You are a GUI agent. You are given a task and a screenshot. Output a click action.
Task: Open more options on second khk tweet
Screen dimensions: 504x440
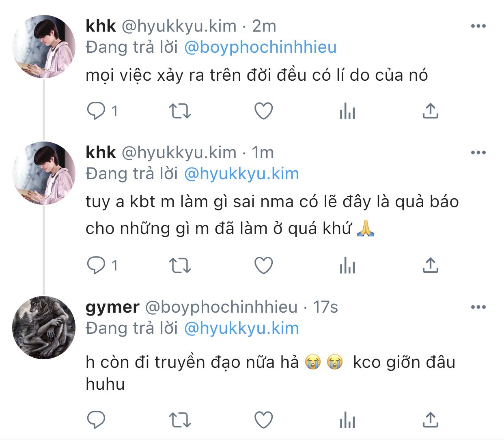[478, 153]
